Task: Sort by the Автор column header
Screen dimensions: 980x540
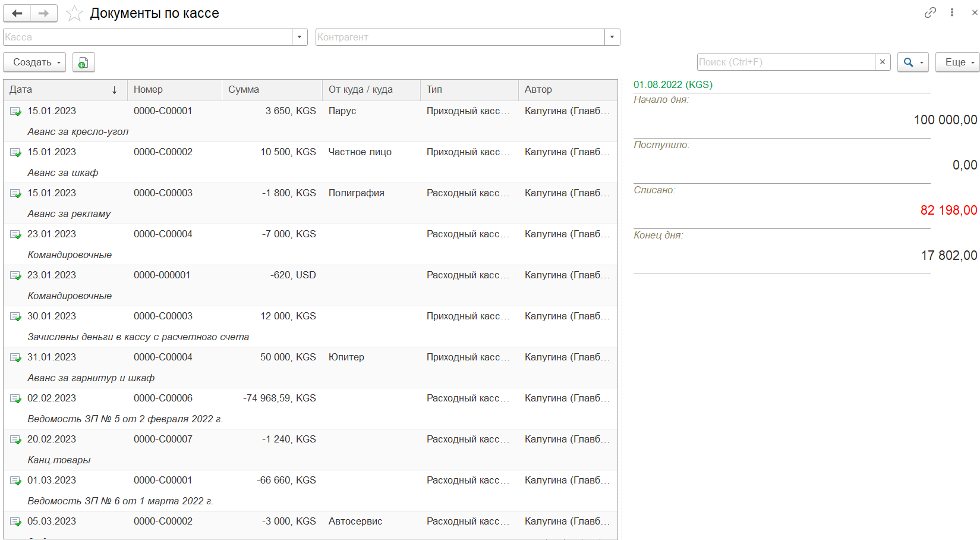Action: (568, 90)
